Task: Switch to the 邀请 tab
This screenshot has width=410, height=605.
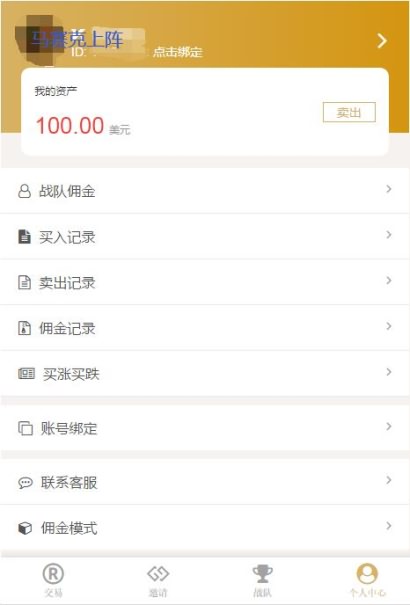Action: click(x=158, y=581)
